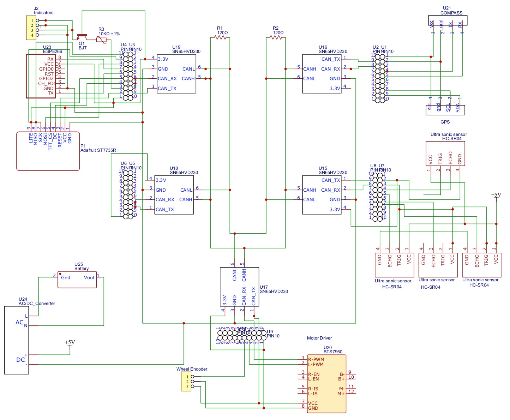The width and height of the screenshot is (510, 420).
Task: Select the BTS7960 motor driver U20
Action: (x=326, y=384)
